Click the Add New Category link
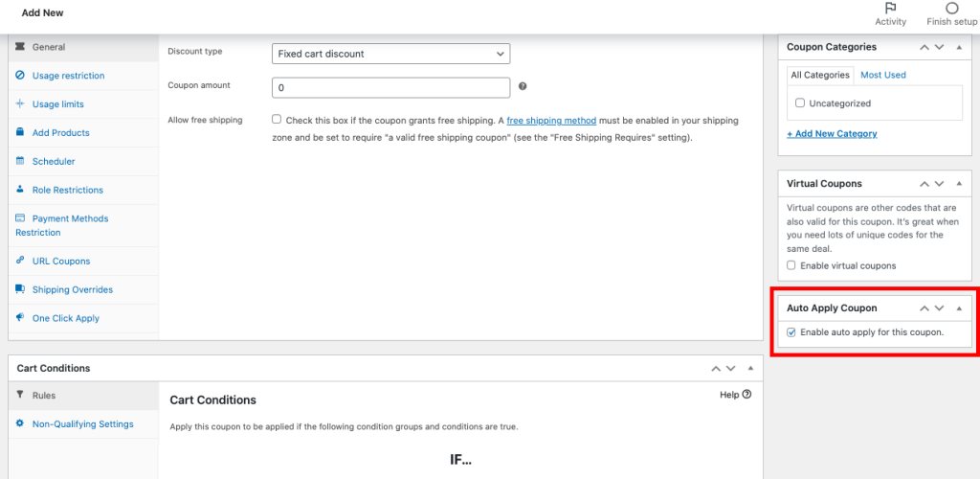 point(832,133)
